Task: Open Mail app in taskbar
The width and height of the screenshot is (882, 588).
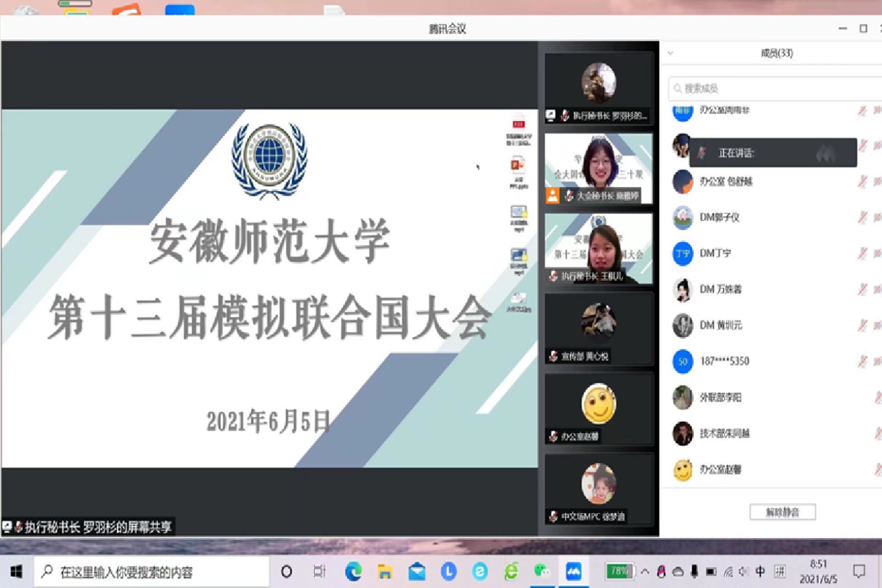Action: click(x=417, y=571)
